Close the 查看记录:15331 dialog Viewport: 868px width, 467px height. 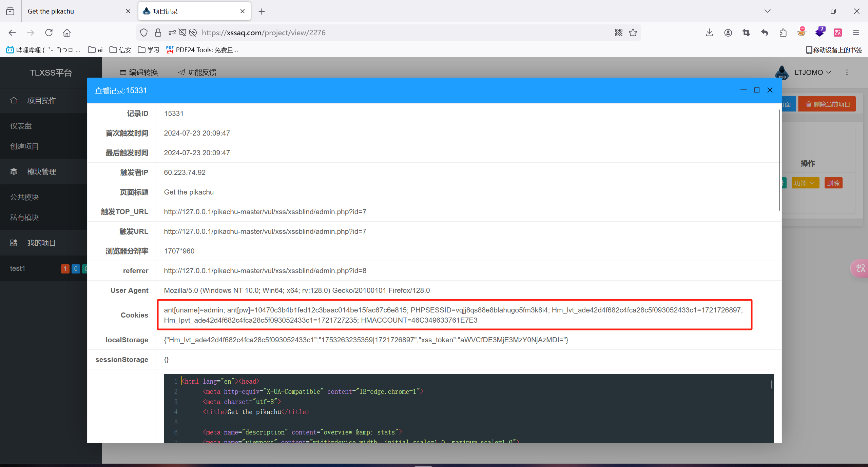coord(770,90)
